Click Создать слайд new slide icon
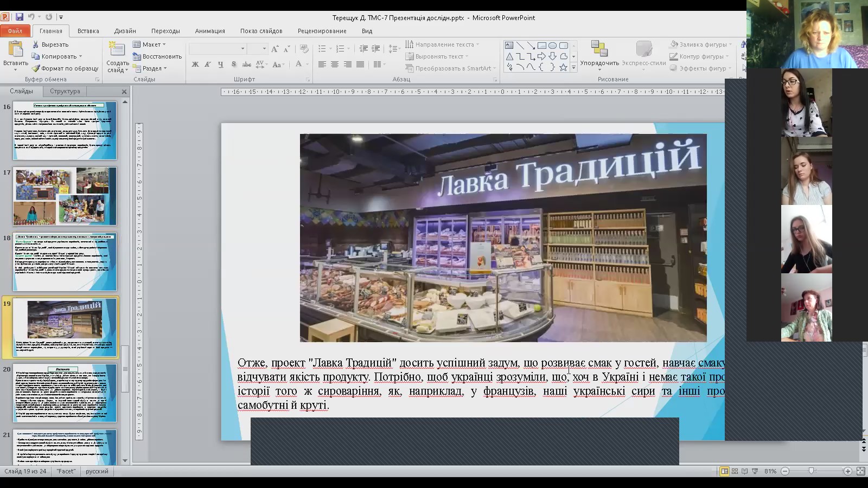The width and height of the screenshot is (868, 488). click(x=117, y=49)
